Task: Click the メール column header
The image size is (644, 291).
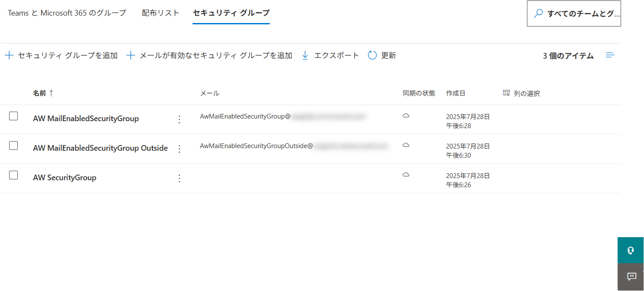Action: (209, 93)
